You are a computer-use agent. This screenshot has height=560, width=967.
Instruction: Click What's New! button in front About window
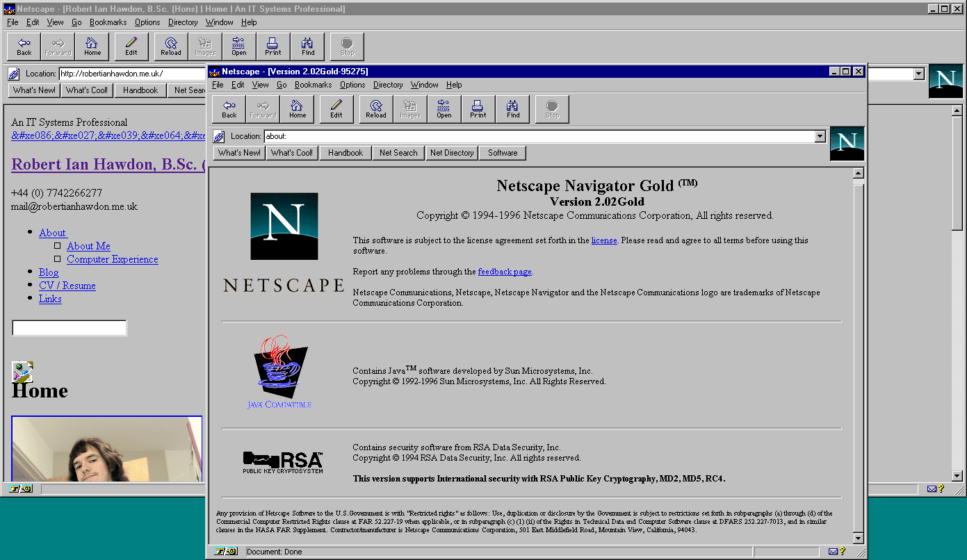239,153
